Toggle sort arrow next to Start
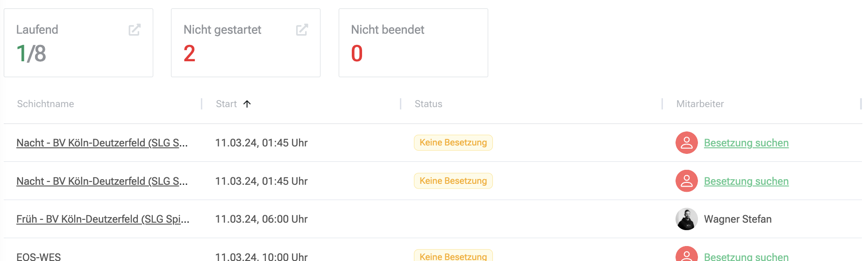This screenshot has height=261, width=868. (x=247, y=104)
